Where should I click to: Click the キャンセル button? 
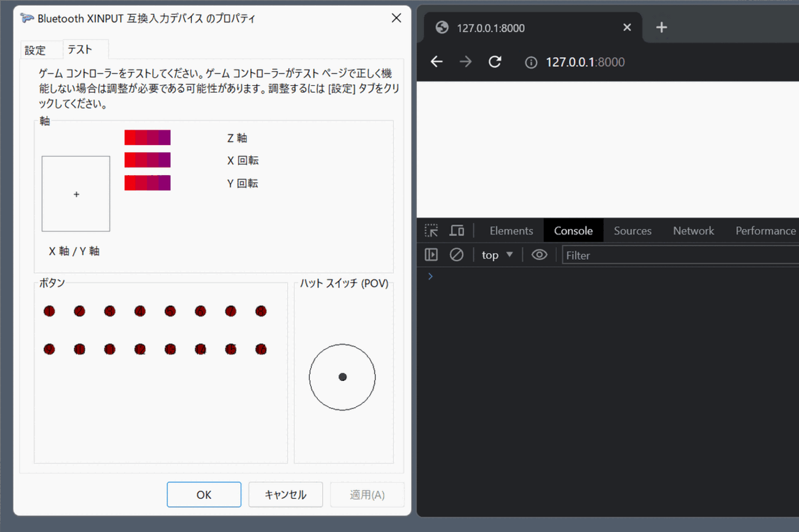coord(286,495)
